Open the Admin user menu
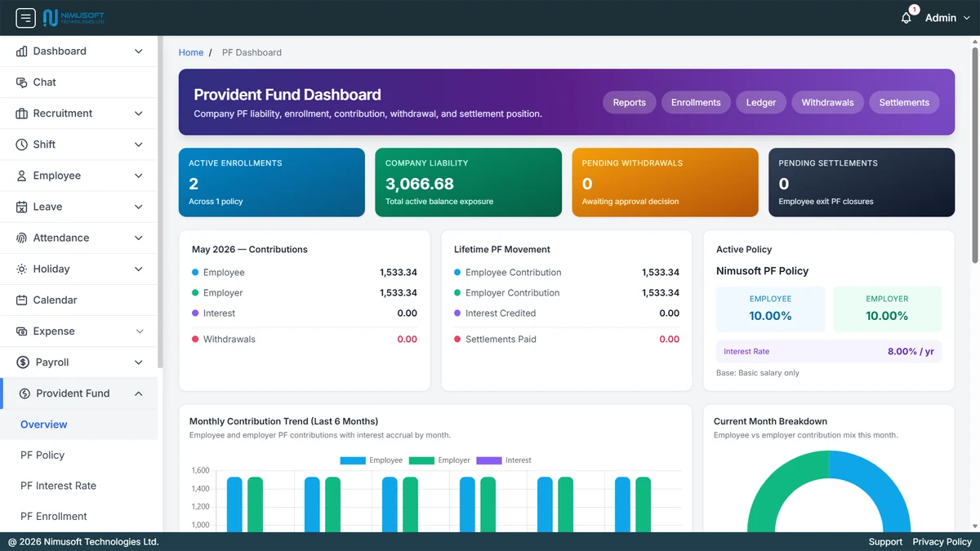This screenshot has height=551, width=980. coord(947,18)
